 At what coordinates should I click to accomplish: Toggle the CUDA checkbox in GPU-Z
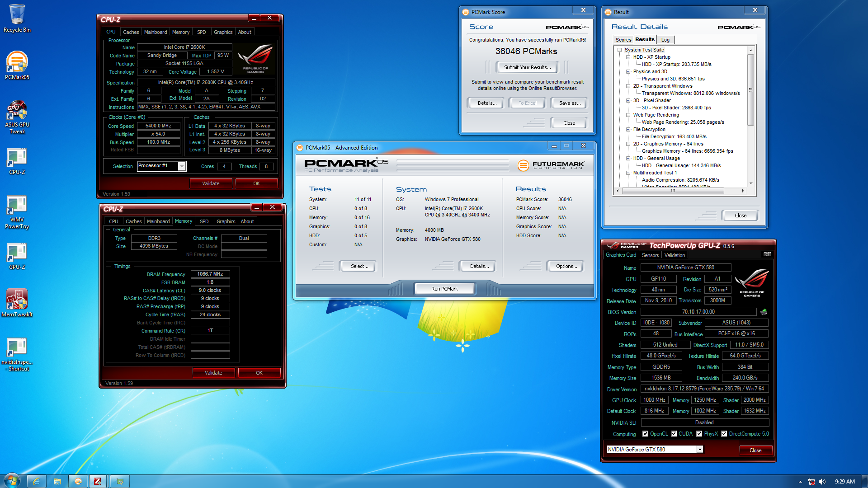point(674,434)
